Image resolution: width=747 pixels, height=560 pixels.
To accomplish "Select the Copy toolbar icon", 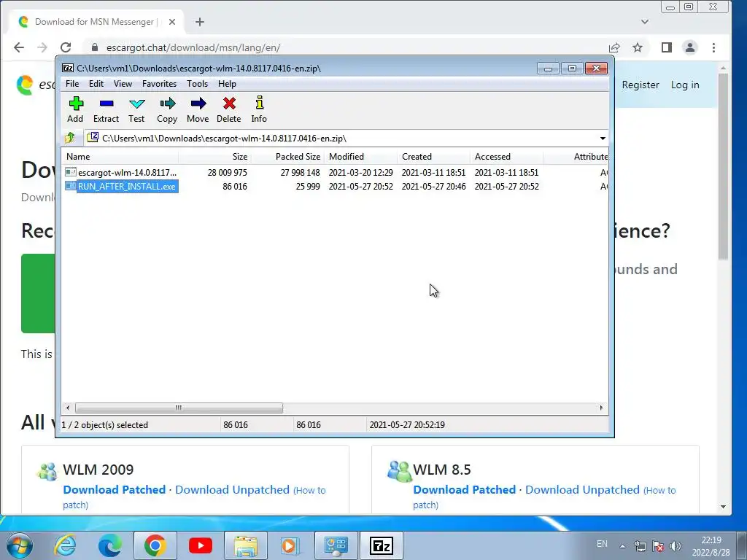I will (x=167, y=109).
